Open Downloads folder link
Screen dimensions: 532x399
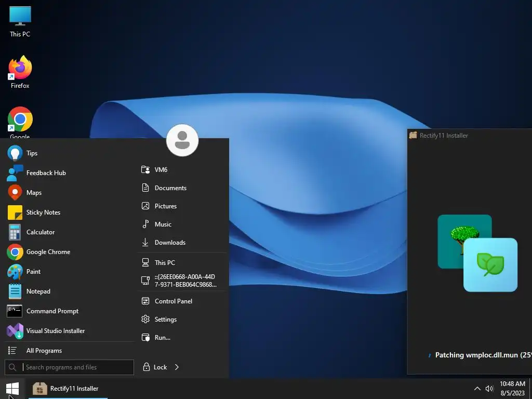pyautogui.click(x=182, y=242)
